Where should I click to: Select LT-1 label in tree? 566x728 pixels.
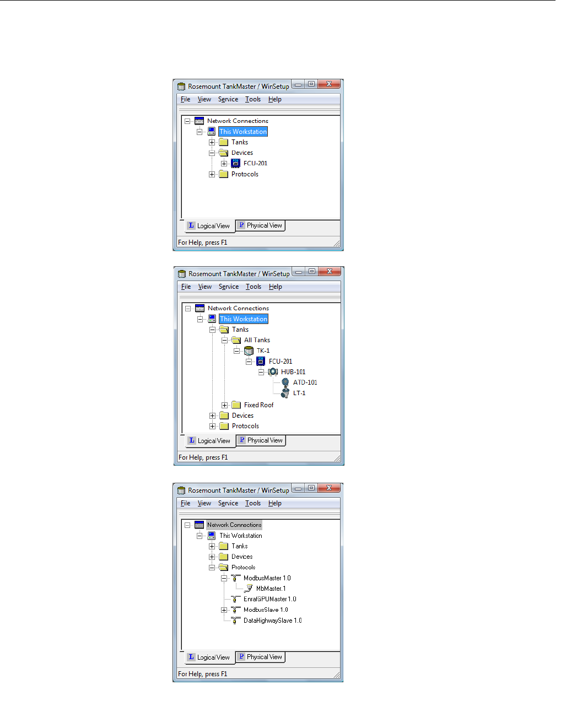tap(299, 393)
